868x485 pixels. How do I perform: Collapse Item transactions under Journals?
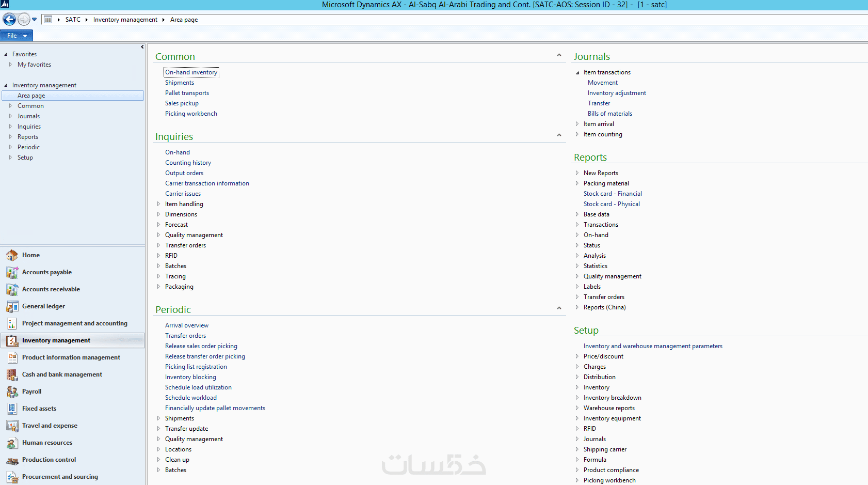(x=577, y=73)
